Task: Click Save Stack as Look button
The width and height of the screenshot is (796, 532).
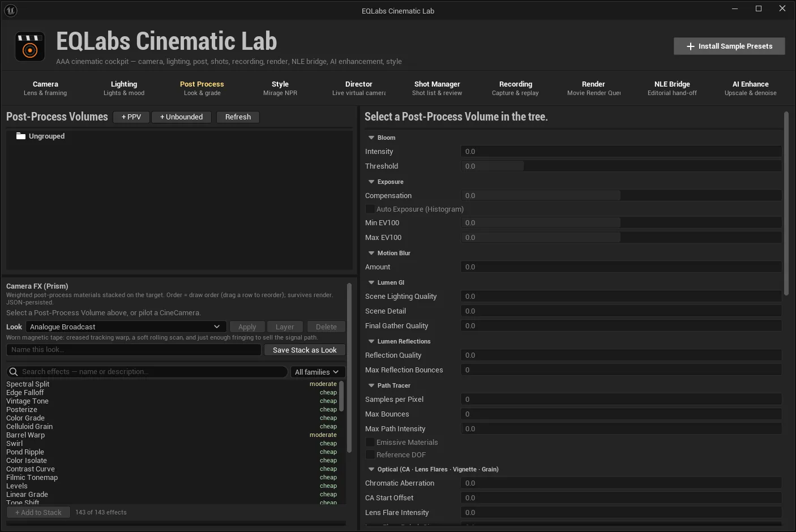Action: [x=305, y=350]
